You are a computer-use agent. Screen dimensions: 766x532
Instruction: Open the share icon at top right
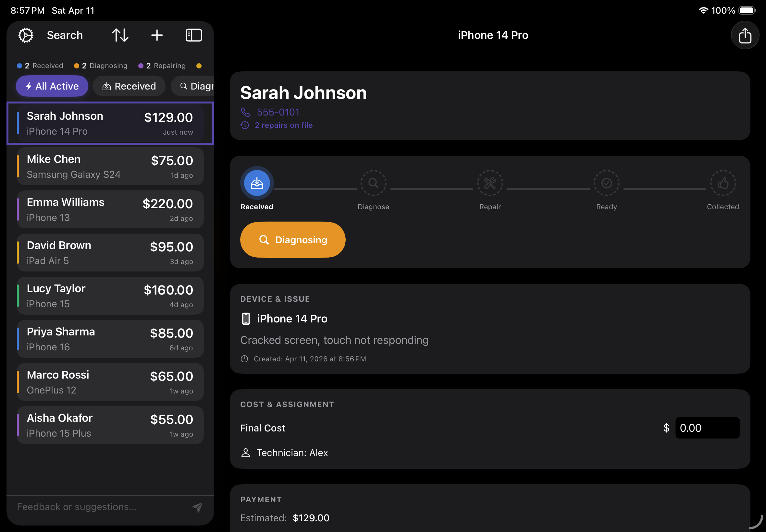pos(745,35)
